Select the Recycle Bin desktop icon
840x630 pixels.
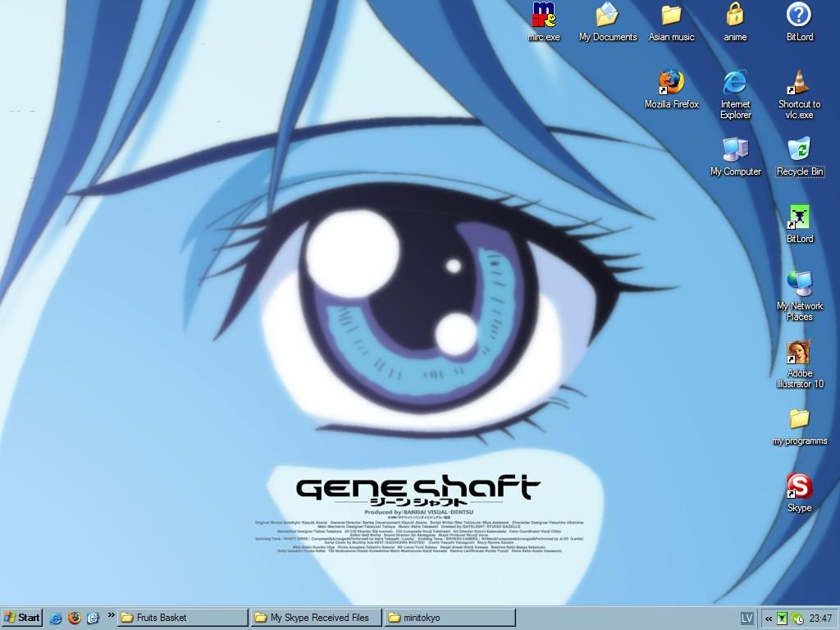tap(799, 157)
